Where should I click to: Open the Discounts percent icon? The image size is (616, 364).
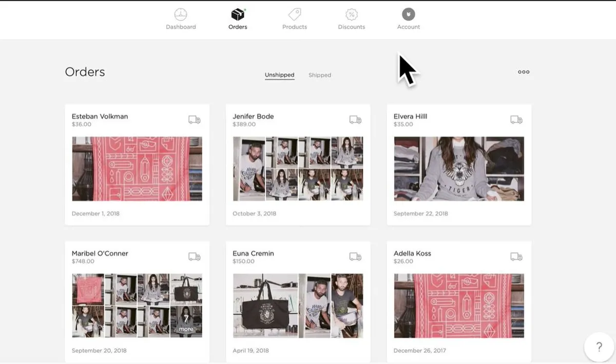point(352,14)
